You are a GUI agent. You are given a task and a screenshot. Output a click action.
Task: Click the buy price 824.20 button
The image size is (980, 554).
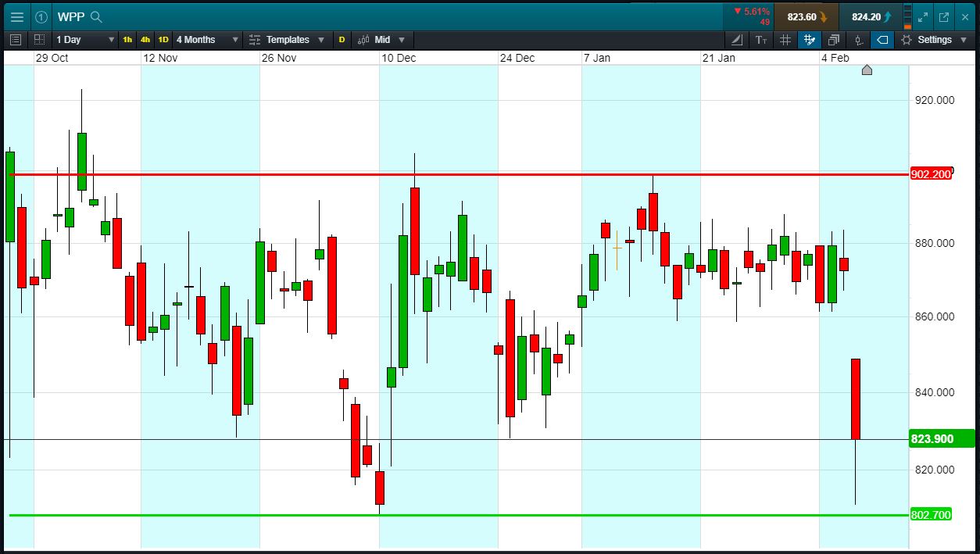coord(871,16)
